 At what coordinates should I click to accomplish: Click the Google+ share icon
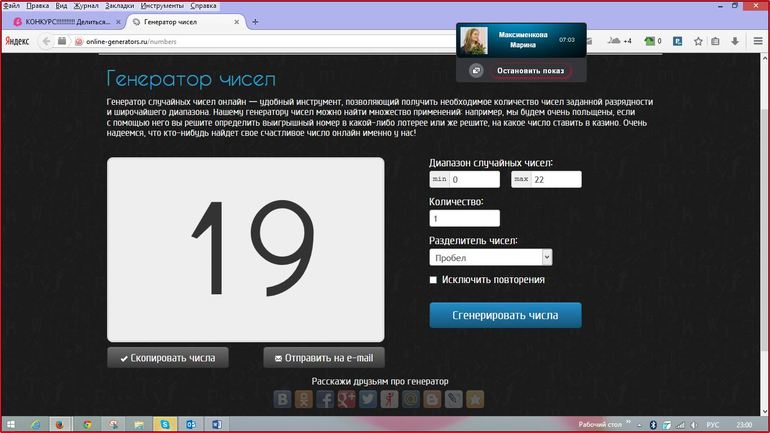click(x=347, y=399)
